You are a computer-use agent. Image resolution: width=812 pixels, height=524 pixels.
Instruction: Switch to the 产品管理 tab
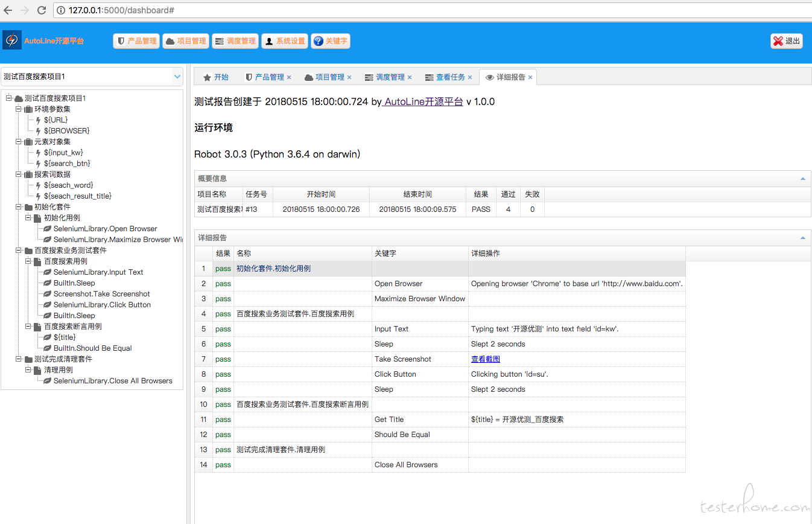[268, 77]
